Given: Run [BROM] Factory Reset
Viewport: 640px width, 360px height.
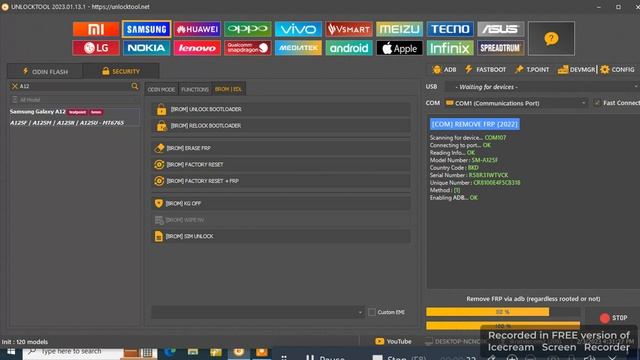Looking at the screenshot, I should pyautogui.click(x=281, y=164).
